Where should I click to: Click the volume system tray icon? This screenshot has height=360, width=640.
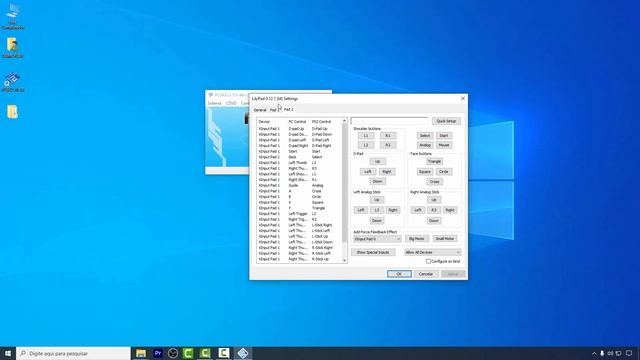pyautogui.click(x=610, y=353)
